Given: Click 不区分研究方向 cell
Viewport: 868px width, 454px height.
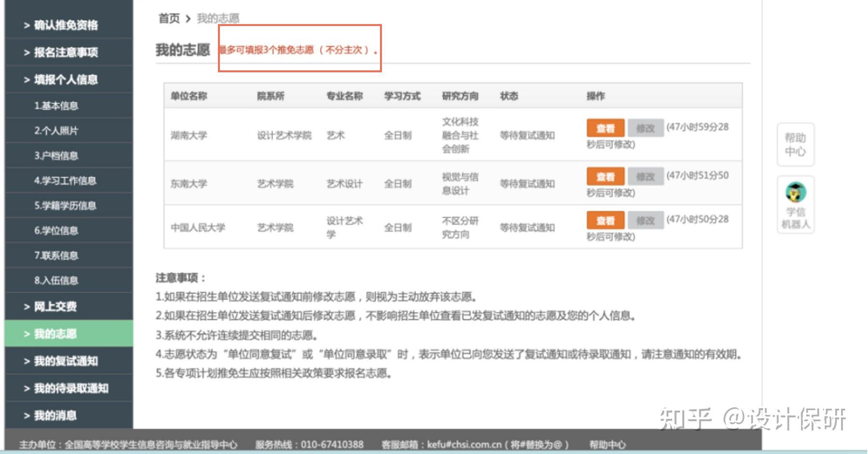Looking at the screenshot, I should (x=461, y=227).
